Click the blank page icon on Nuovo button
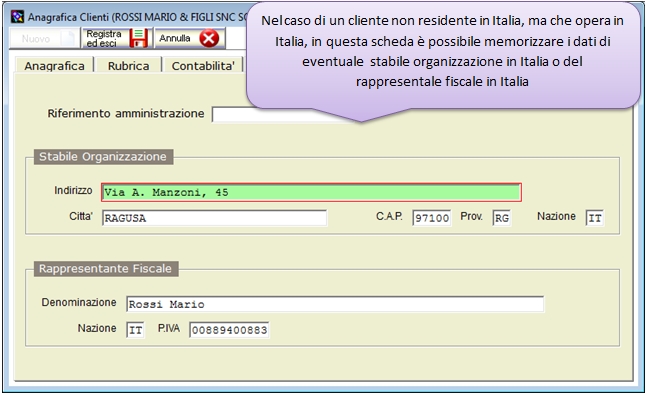Viewport: 647px width, 395px height. click(66, 38)
